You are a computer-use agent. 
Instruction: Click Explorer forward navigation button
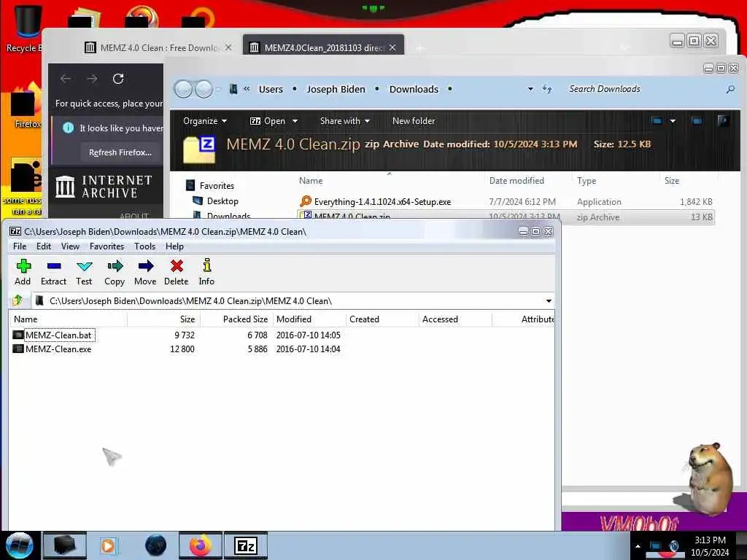coord(204,89)
